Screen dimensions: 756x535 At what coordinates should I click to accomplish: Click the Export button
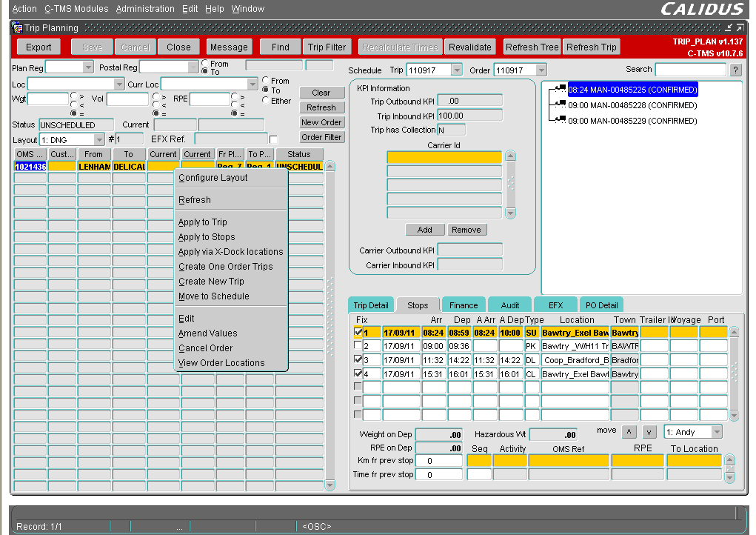pos(39,47)
